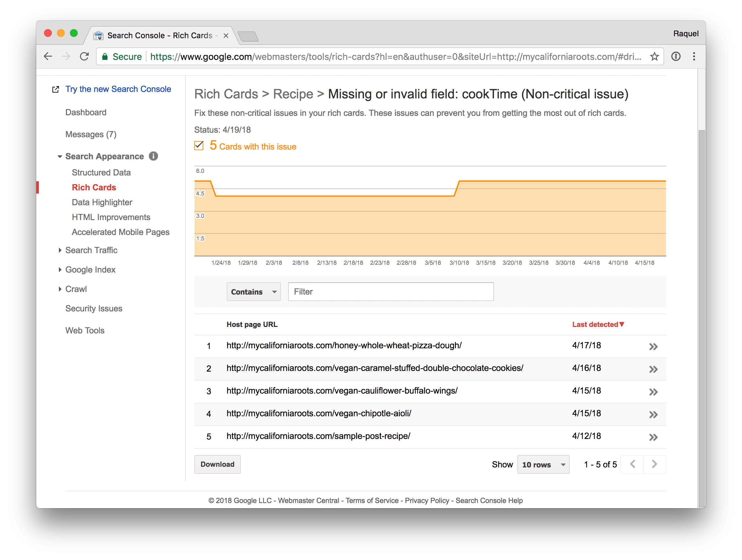Go back with the browser back arrow
The width and height of the screenshot is (742, 560).
click(48, 56)
